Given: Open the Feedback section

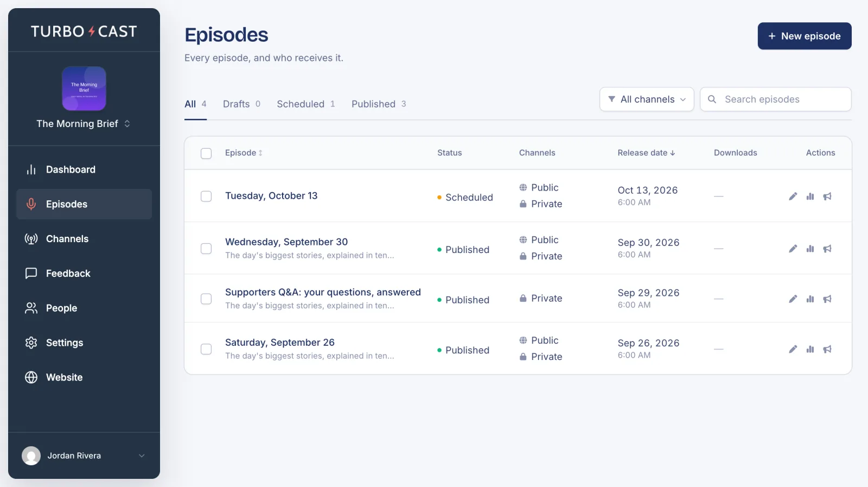Looking at the screenshot, I should [x=84, y=274].
